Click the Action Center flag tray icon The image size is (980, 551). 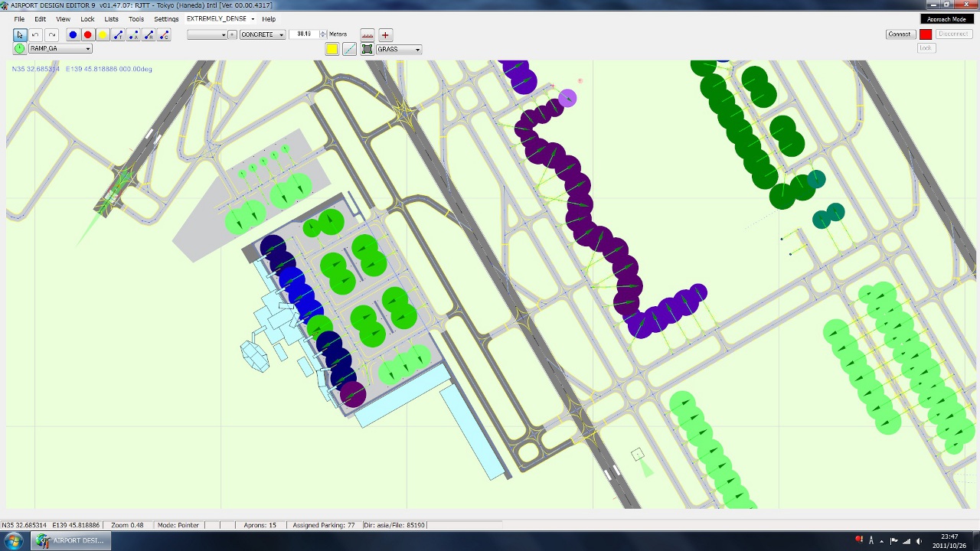point(893,541)
